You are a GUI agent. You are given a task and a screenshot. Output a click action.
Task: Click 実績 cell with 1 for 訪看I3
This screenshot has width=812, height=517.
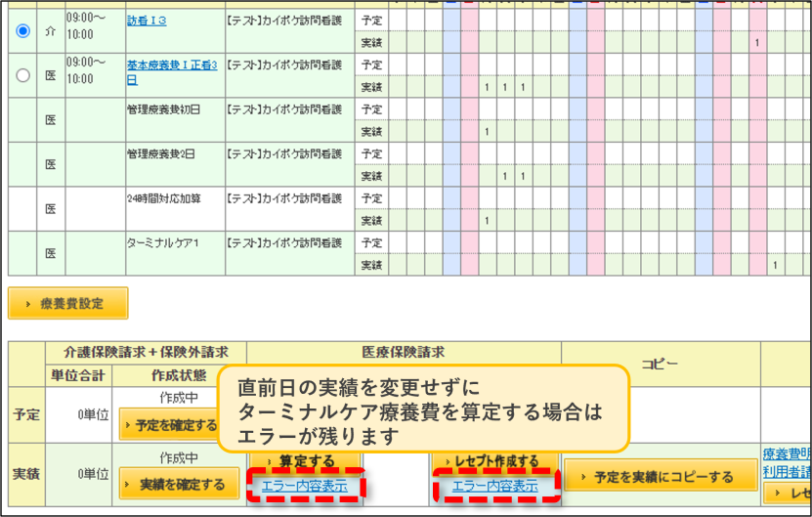(757, 42)
